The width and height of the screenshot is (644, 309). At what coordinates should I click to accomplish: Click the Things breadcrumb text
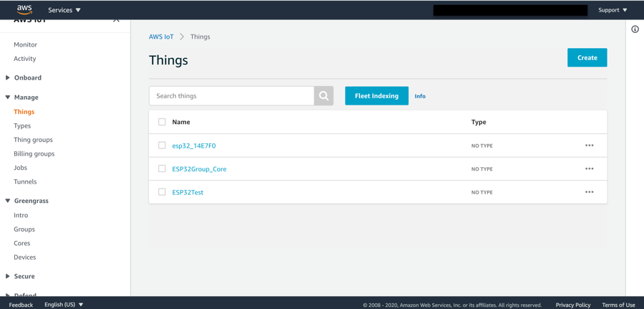201,37
